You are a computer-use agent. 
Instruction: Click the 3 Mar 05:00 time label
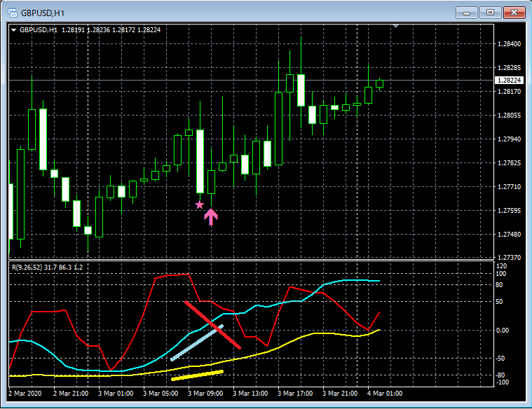pos(160,394)
